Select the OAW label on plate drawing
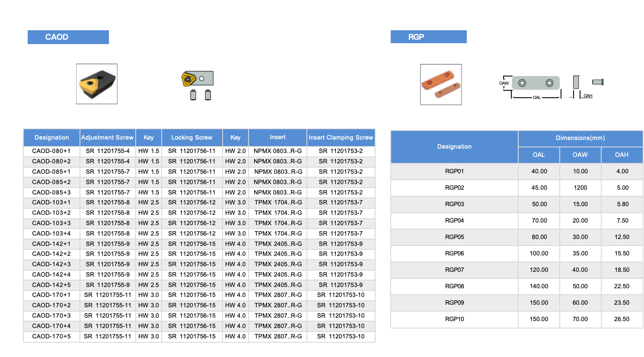The height and width of the screenshot is (357, 644). click(504, 83)
